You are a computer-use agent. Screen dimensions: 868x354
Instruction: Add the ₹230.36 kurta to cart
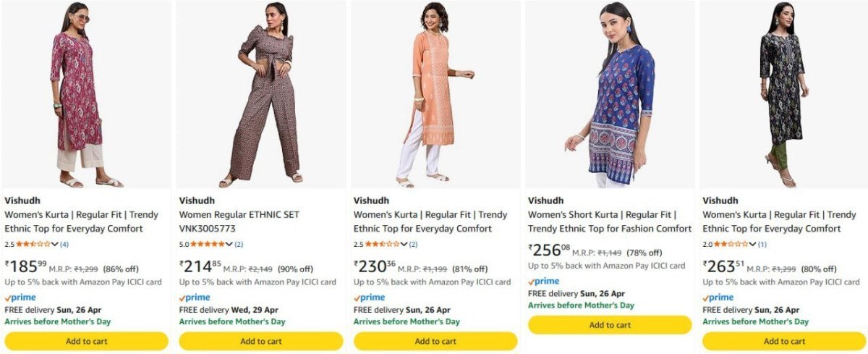[435, 341]
